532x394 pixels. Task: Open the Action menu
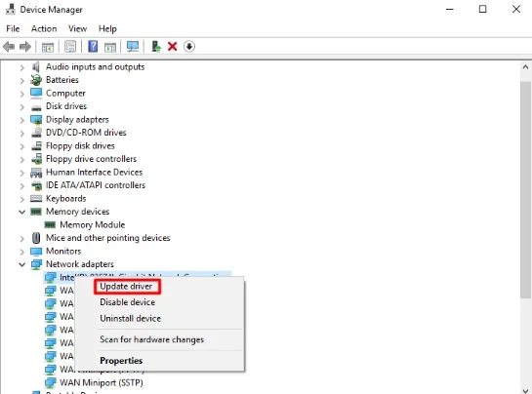[44, 29]
